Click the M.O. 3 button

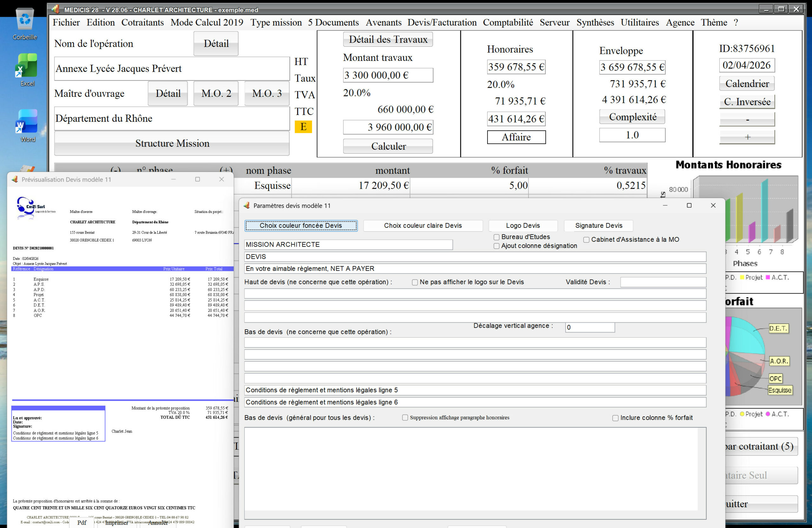[x=267, y=93]
